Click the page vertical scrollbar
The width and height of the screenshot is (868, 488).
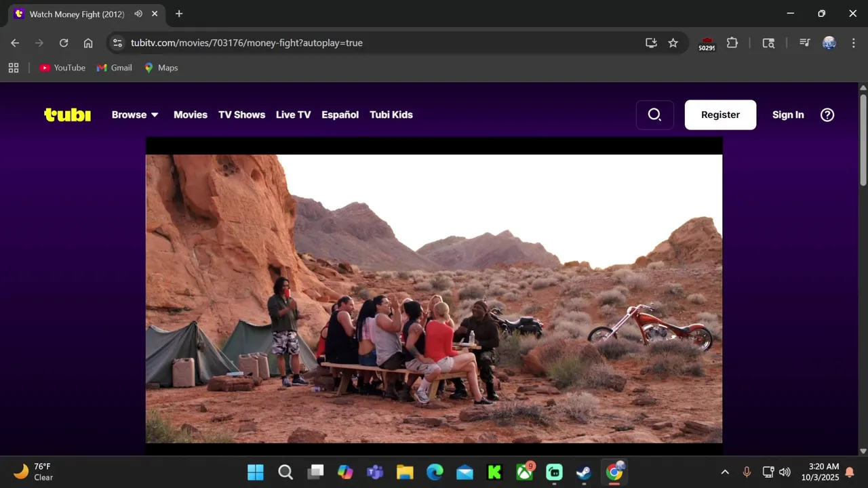[863, 139]
